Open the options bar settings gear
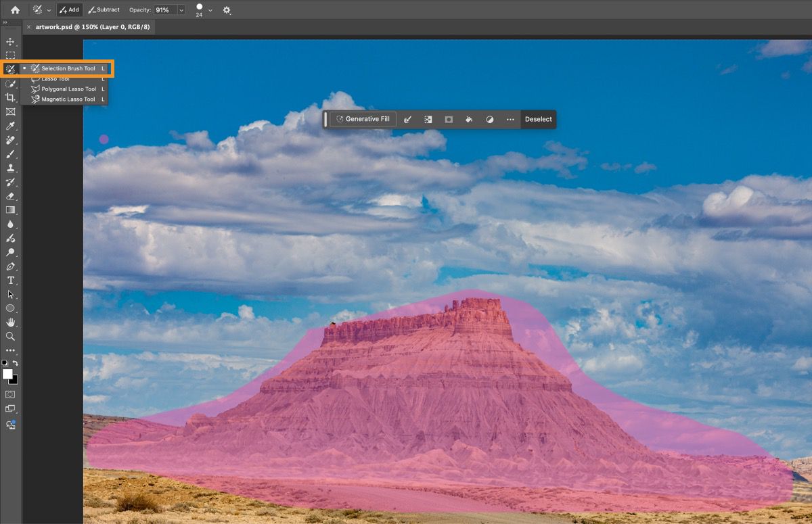This screenshot has width=812, height=524. coord(227,10)
